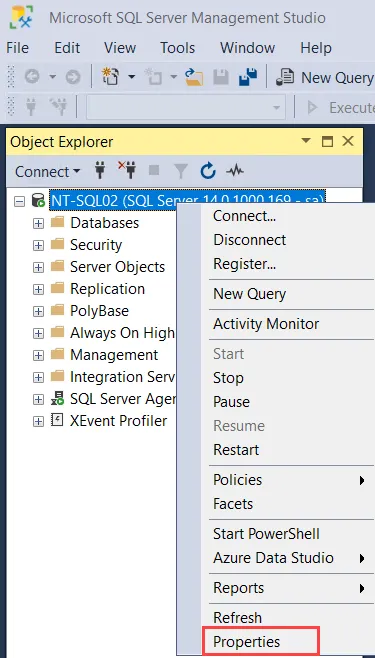Choose Properties in context menu
The width and height of the screenshot is (375, 658).
click(247, 642)
